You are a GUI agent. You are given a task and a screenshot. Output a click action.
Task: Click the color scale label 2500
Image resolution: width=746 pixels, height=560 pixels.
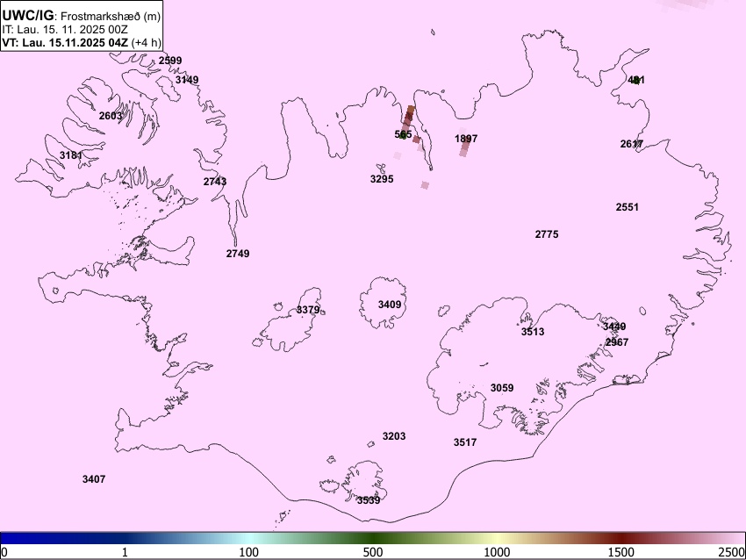coord(732,552)
